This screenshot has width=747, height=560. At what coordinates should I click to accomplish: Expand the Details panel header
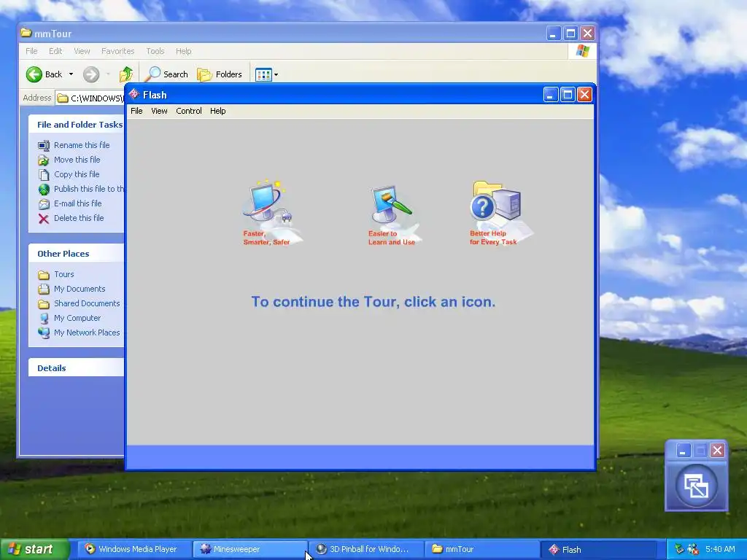coord(76,367)
